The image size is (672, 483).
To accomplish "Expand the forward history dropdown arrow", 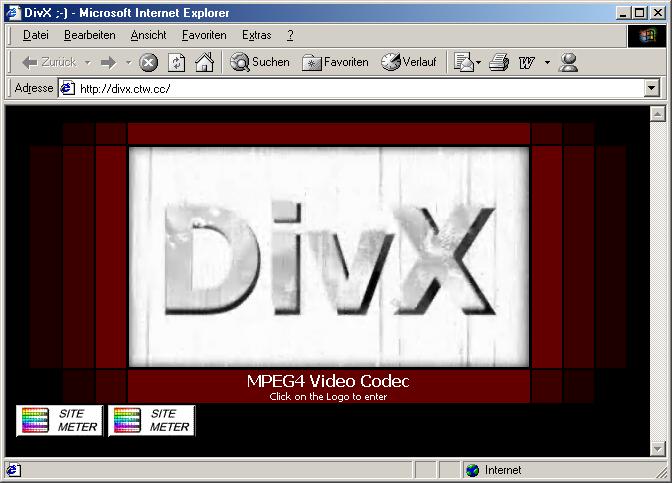I will pyautogui.click(x=127, y=62).
